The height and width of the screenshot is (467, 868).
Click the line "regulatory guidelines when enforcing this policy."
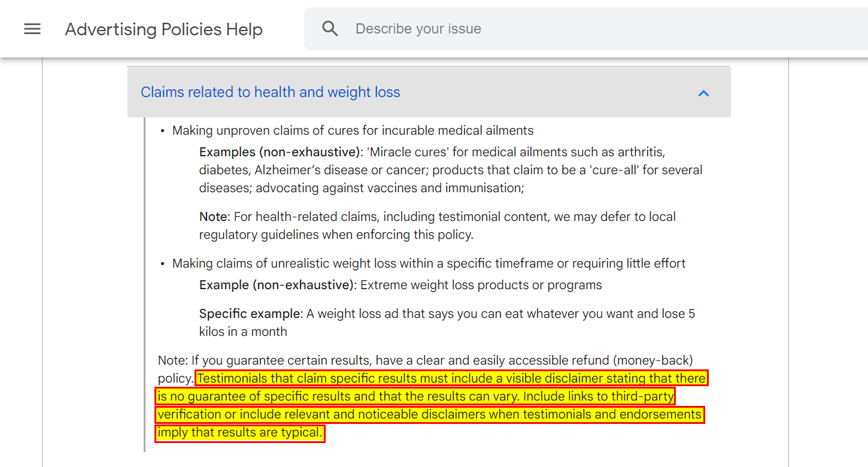click(336, 235)
